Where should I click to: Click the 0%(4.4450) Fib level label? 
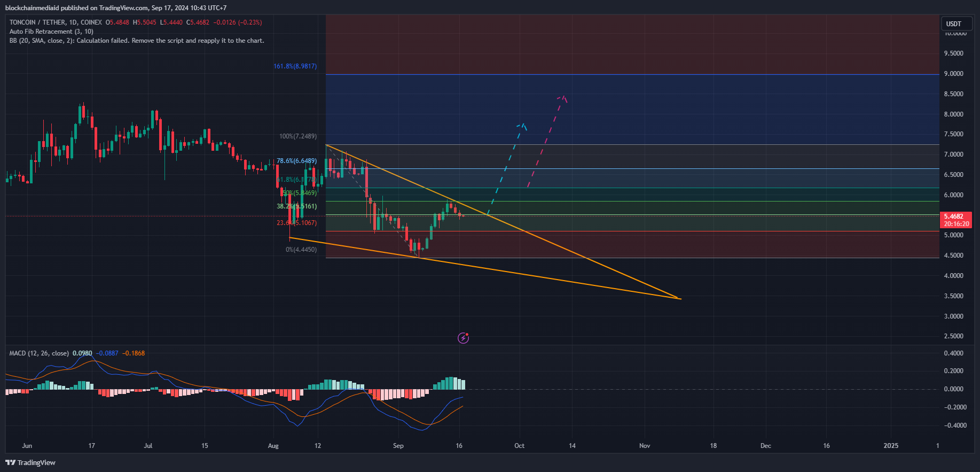(x=301, y=250)
